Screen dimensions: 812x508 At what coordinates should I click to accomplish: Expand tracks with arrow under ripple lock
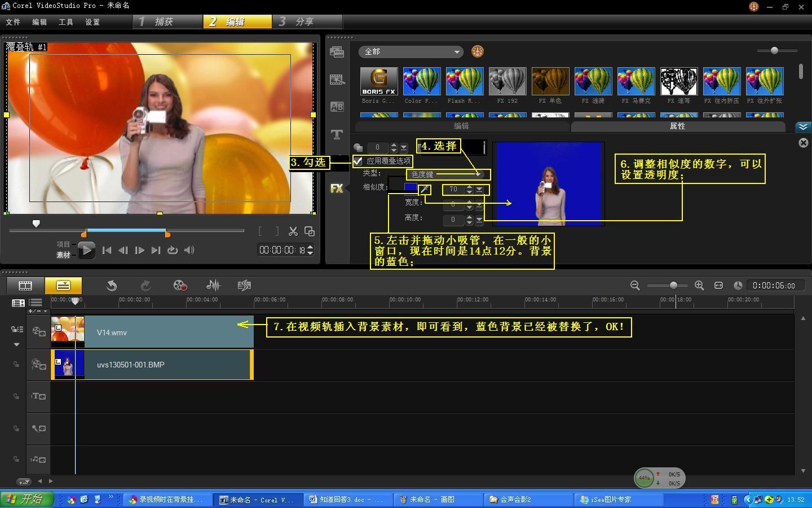(x=16, y=344)
